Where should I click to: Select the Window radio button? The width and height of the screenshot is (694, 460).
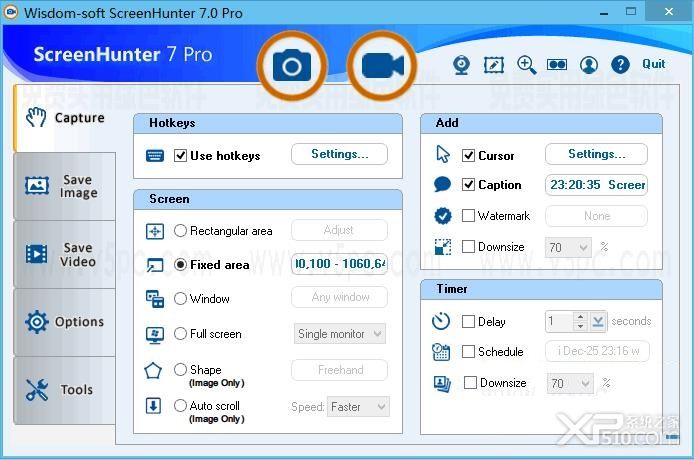click(x=180, y=299)
